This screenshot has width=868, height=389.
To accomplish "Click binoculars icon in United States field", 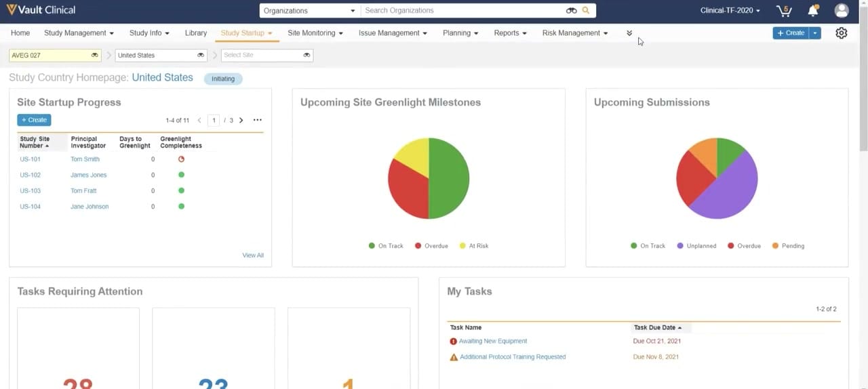I will (201, 56).
